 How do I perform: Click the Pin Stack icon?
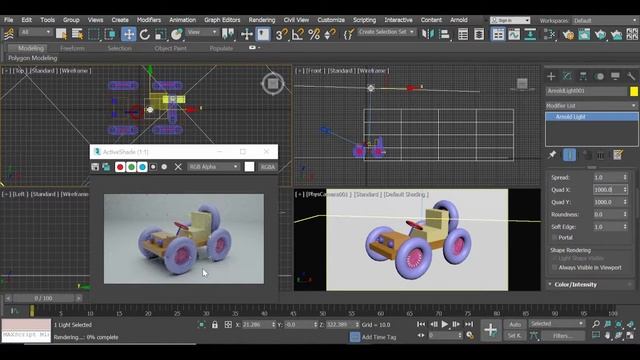coord(552,155)
